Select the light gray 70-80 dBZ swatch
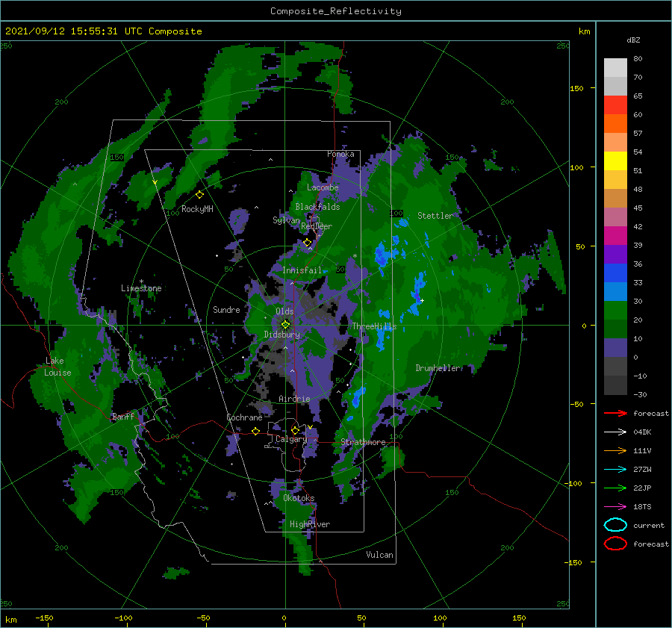This screenshot has width=672, height=628. tap(615, 68)
